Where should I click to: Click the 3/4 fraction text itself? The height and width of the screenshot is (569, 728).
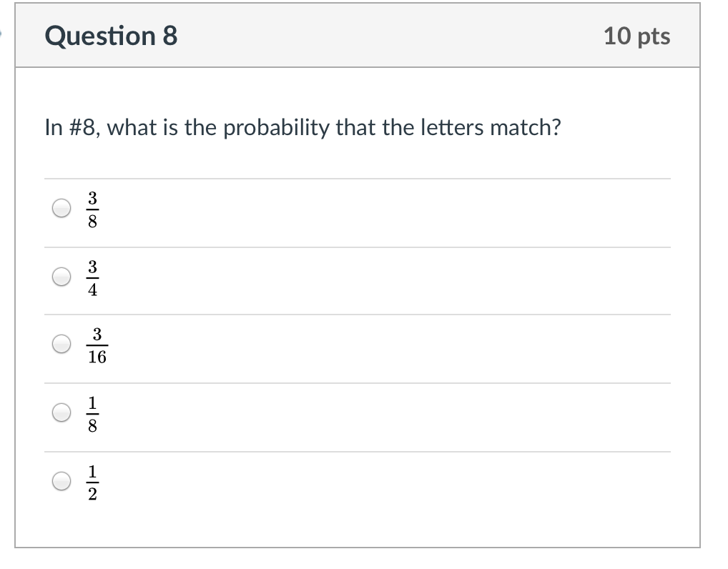93,276
